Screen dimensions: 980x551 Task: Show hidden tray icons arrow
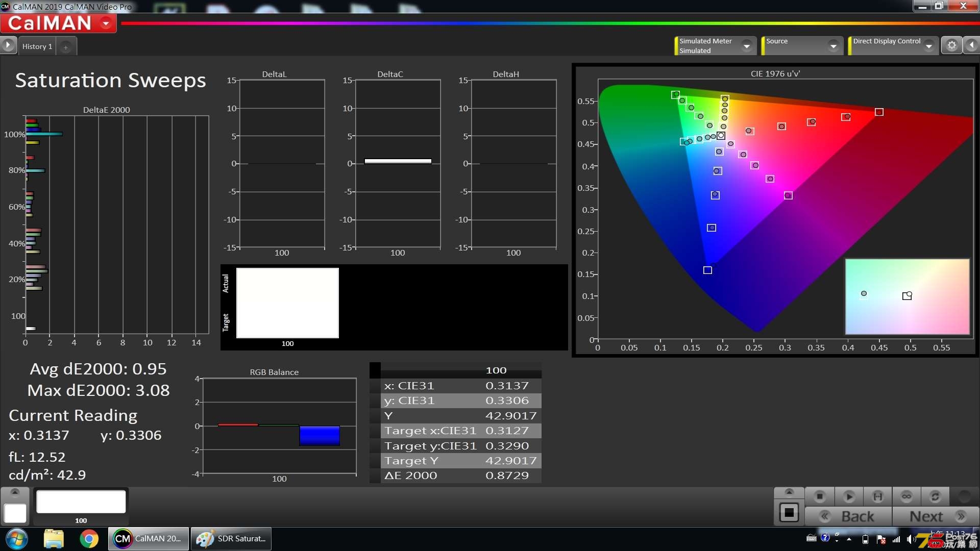click(849, 539)
